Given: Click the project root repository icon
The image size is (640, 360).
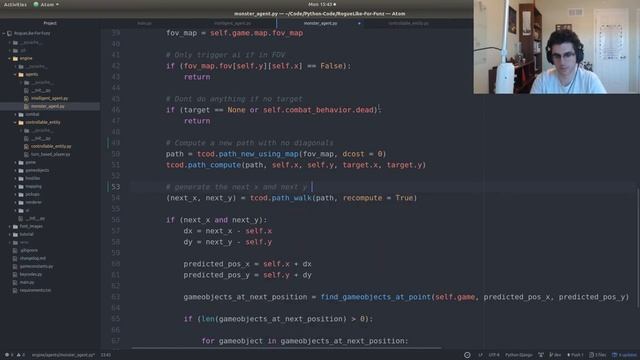Looking at the screenshot, I should click(x=9, y=33).
